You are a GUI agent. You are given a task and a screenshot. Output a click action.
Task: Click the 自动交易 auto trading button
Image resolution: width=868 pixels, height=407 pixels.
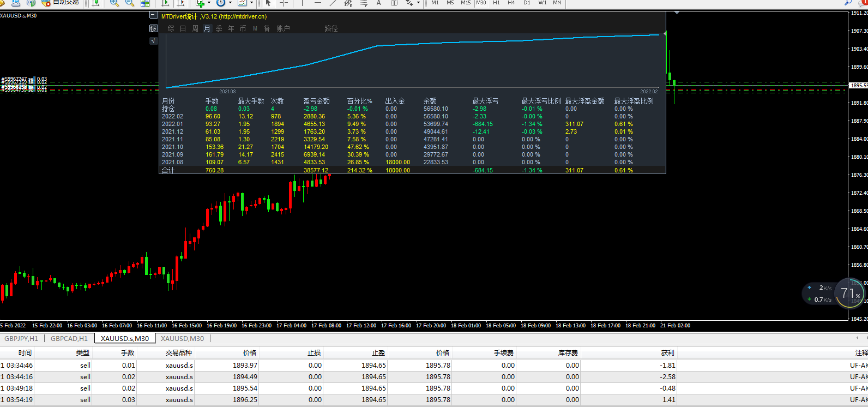tap(61, 3)
